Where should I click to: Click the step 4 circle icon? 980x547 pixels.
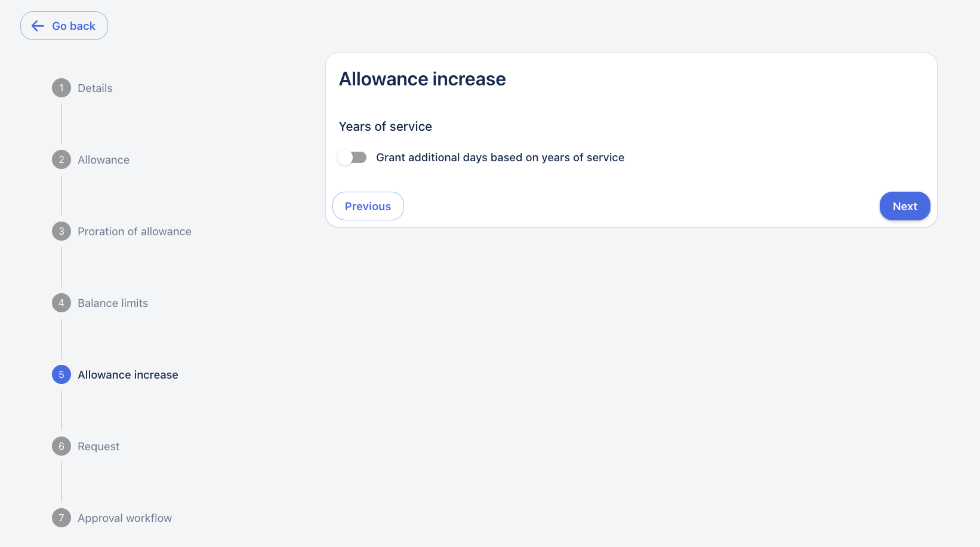pyautogui.click(x=61, y=303)
